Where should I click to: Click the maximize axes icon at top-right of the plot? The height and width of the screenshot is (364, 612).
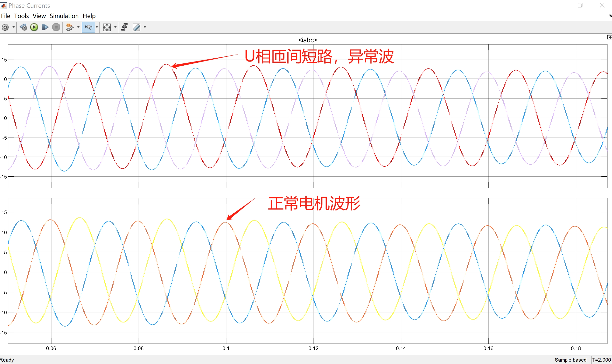[609, 37]
